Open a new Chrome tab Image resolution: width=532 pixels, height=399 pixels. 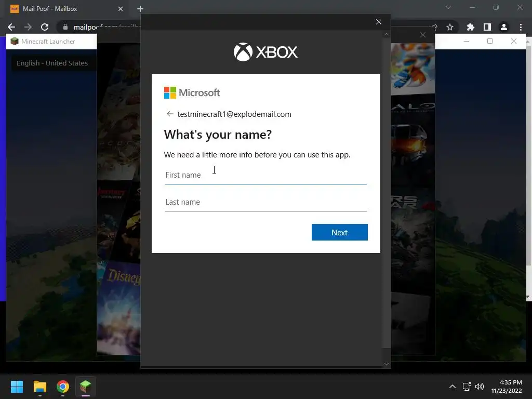(x=140, y=9)
